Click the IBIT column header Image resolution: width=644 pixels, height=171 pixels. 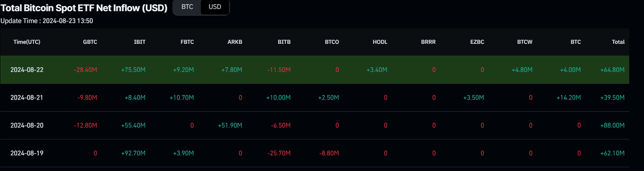(x=139, y=42)
